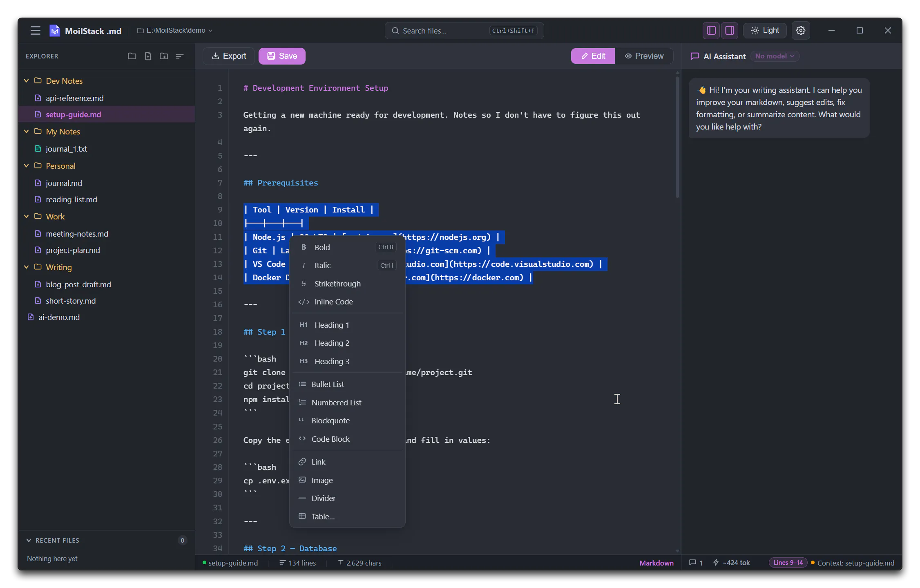Image resolution: width=920 pixels, height=588 pixels.
Task: Click the 134 lines status entry
Action: [297, 563]
